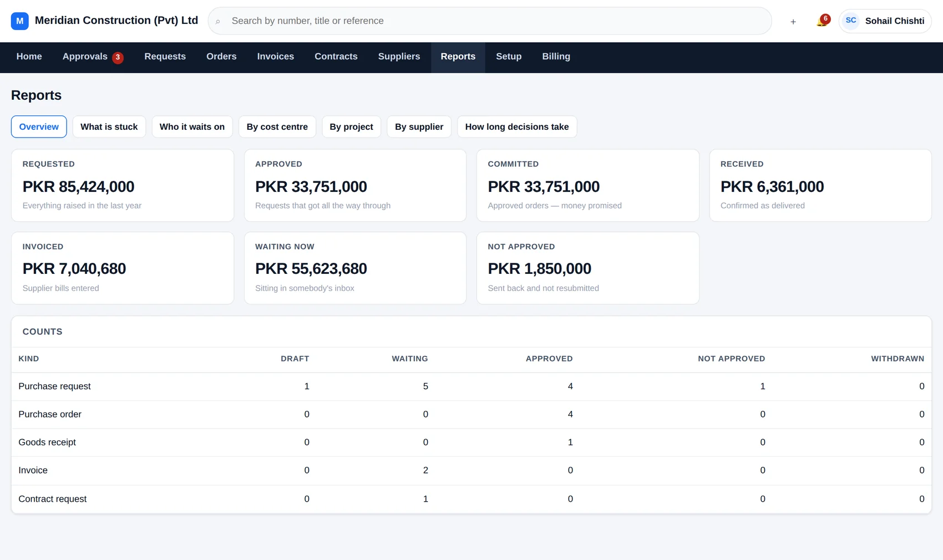Click the Goods receipt row label
Screen dimensions: 943x560
[x=47, y=442]
